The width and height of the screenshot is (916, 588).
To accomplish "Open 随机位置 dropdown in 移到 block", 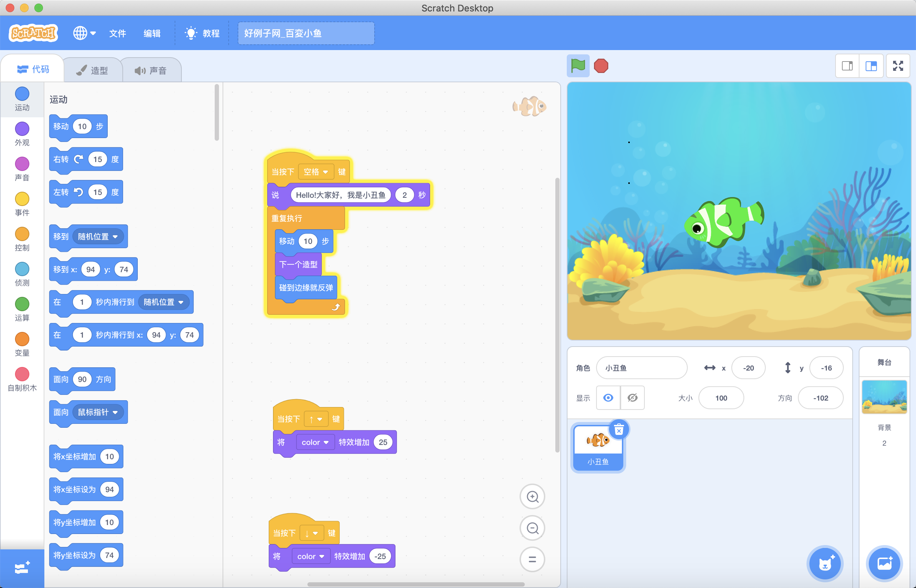I will [x=98, y=237].
